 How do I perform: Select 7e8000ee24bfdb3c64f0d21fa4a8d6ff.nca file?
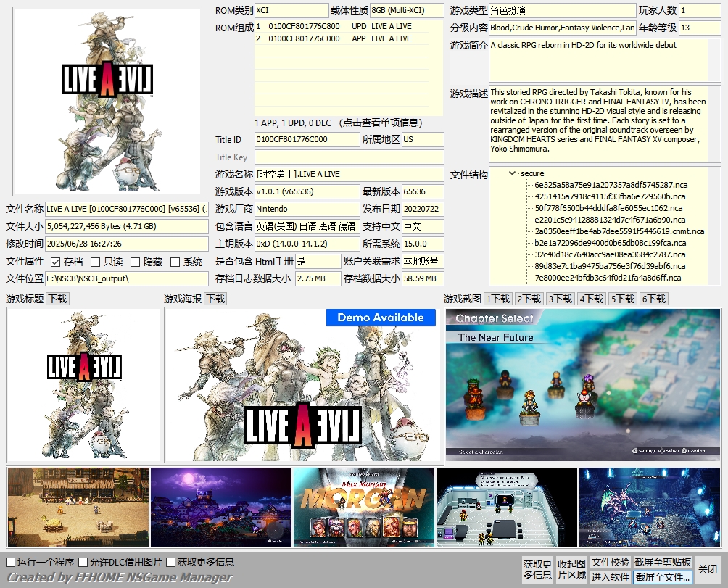608,278
